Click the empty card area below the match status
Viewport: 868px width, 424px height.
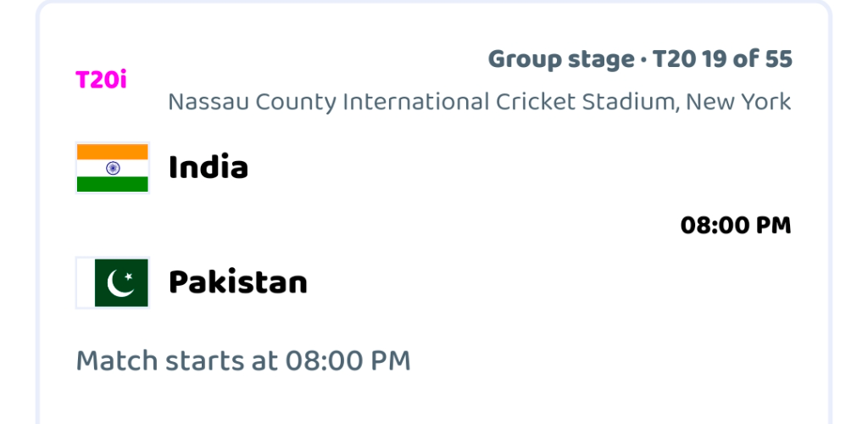pos(433,401)
